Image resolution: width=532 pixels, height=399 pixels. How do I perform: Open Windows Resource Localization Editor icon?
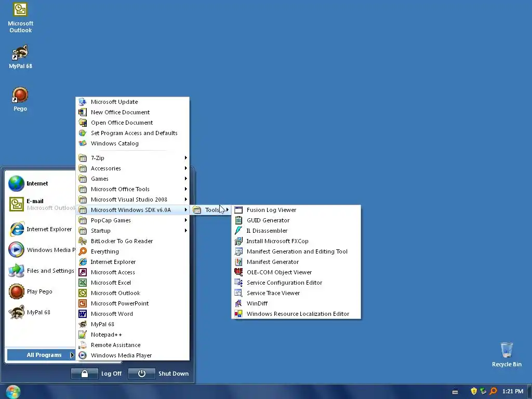pyautogui.click(x=238, y=314)
